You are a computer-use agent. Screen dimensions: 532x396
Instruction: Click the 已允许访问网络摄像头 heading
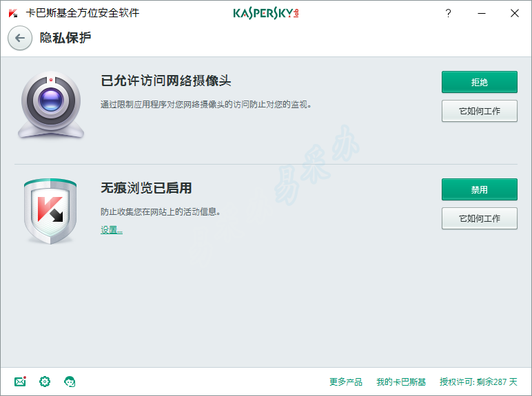166,81
